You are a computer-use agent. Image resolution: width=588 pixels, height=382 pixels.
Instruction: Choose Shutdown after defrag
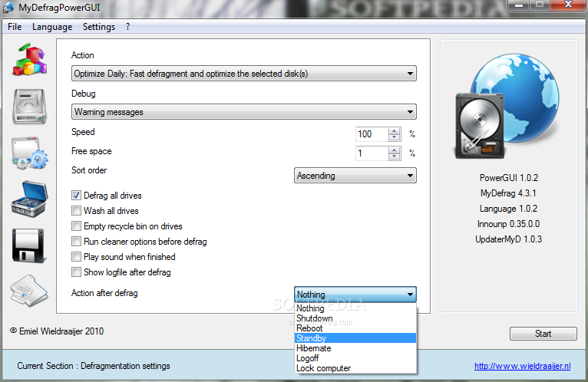tap(355, 318)
